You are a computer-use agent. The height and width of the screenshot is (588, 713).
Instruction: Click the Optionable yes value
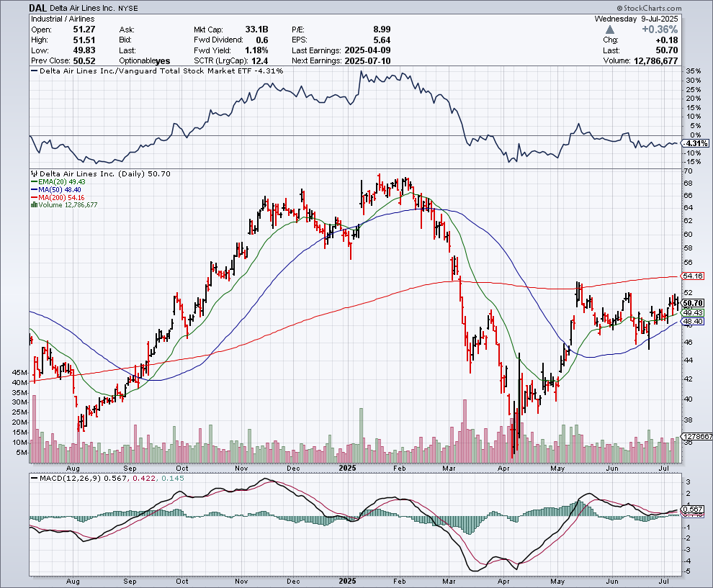click(x=162, y=61)
